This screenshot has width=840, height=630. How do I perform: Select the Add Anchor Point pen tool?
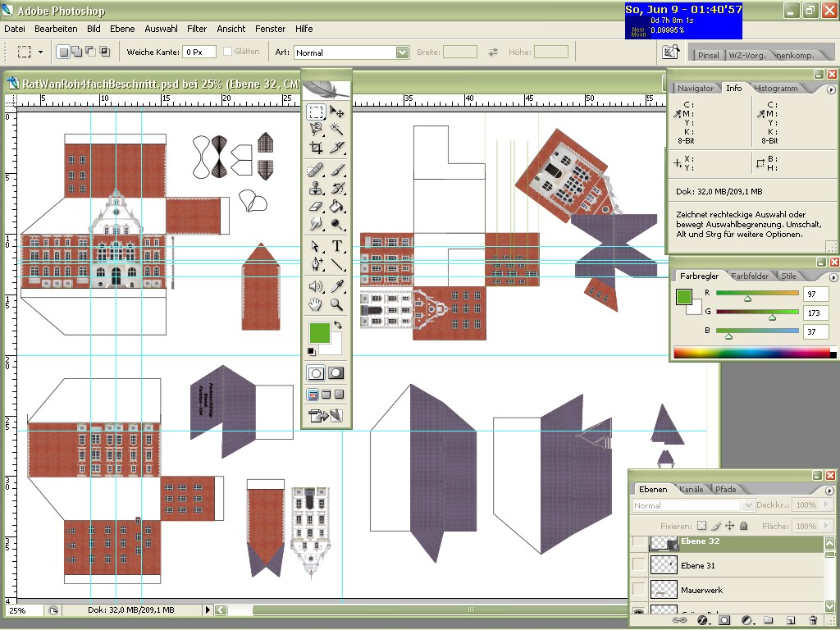316,264
